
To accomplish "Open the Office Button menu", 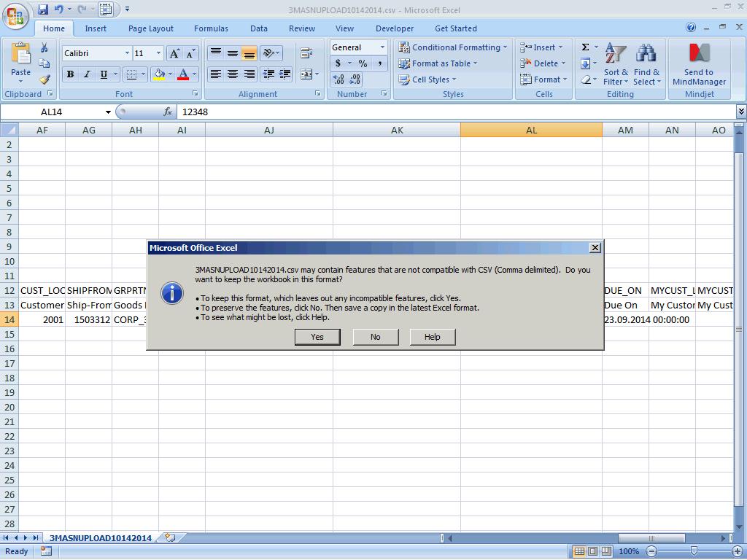I will pyautogui.click(x=15, y=17).
